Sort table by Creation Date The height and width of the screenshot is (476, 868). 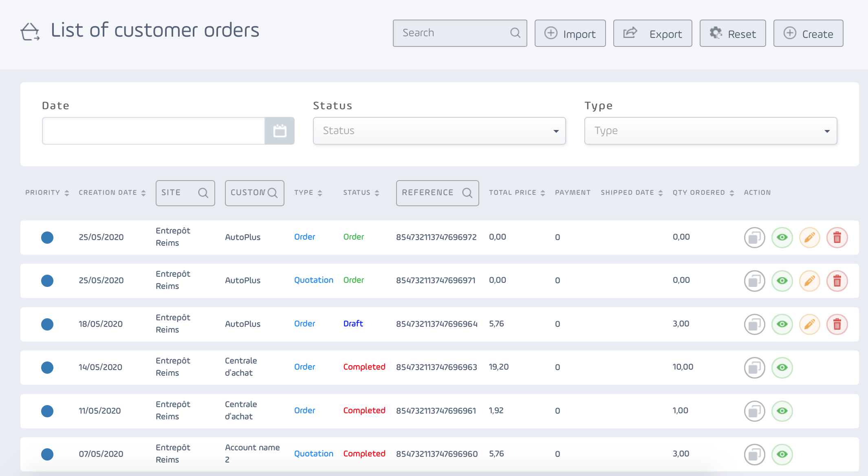112,193
